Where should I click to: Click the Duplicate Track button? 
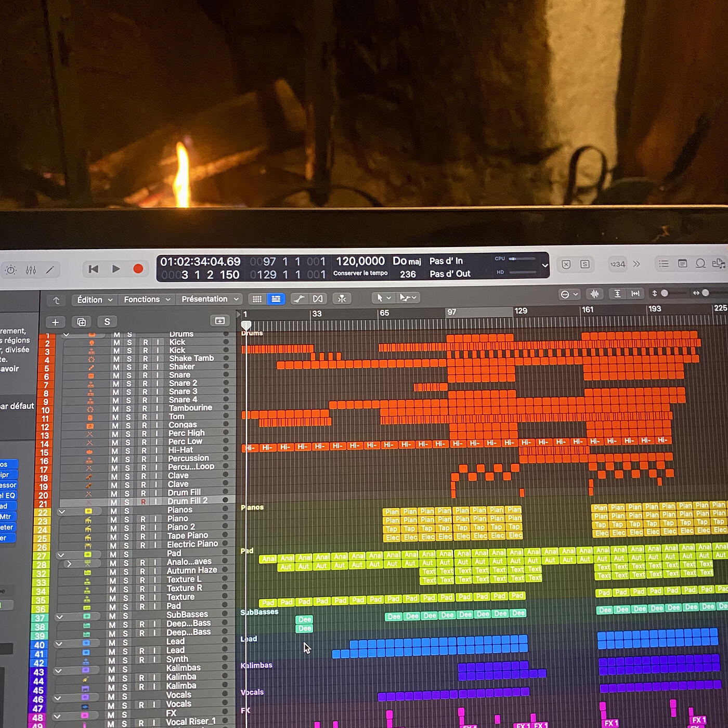point(81,322)
